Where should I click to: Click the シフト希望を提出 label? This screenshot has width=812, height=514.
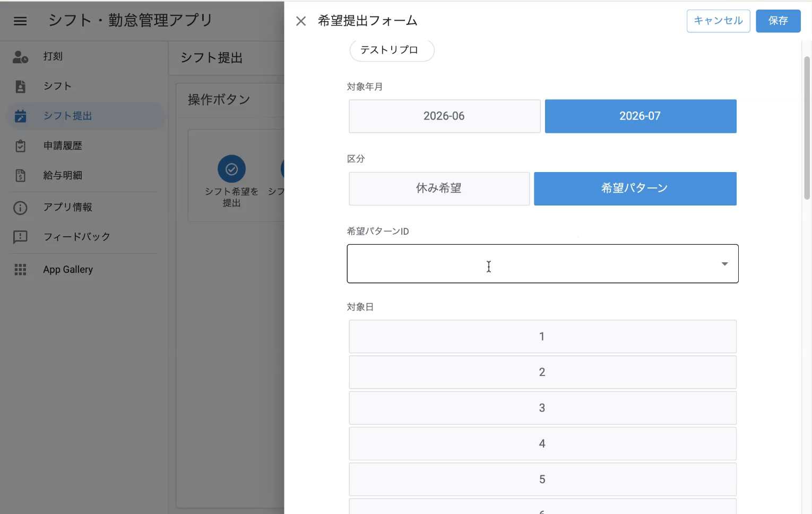click(x=231, y=197)
